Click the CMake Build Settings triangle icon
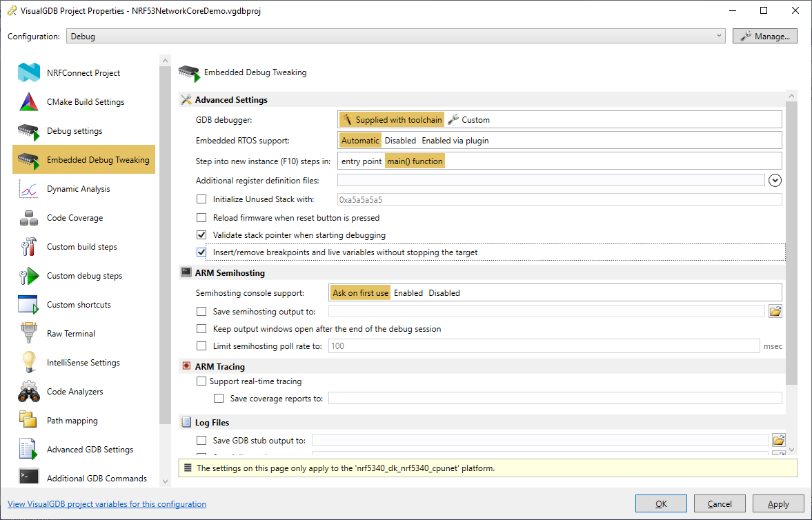812x520 pixels. tap(29, 102)
